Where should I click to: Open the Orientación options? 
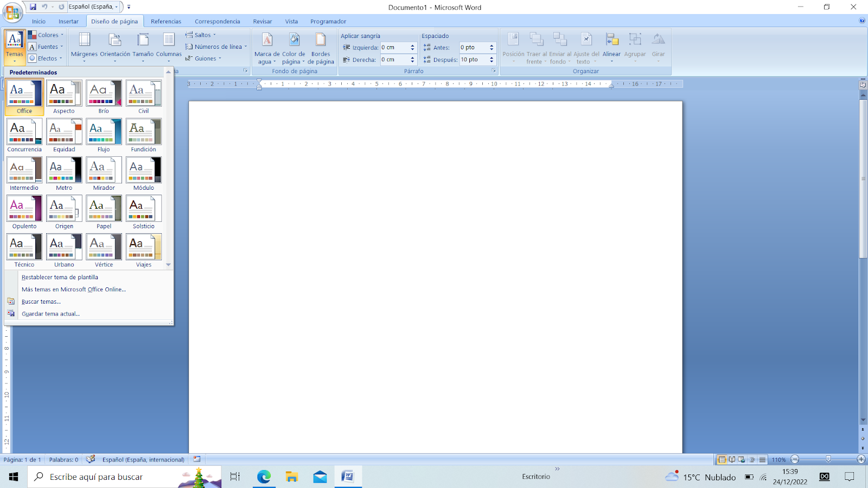(x=115, y=47)
